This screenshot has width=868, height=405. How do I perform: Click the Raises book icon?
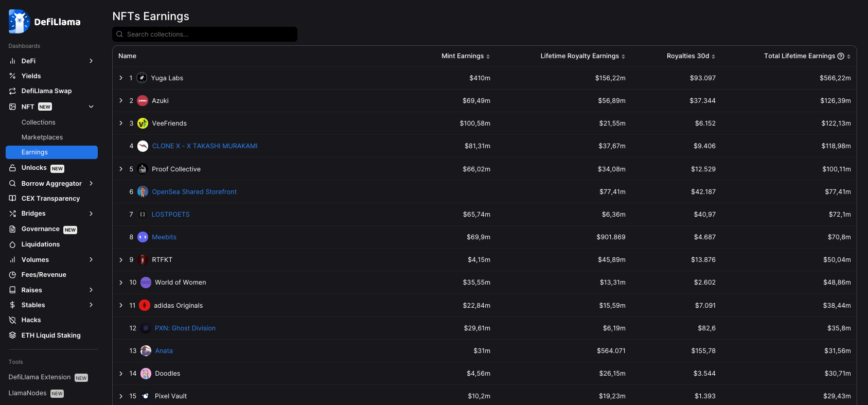pyautogui.click(x=12, y=290)
